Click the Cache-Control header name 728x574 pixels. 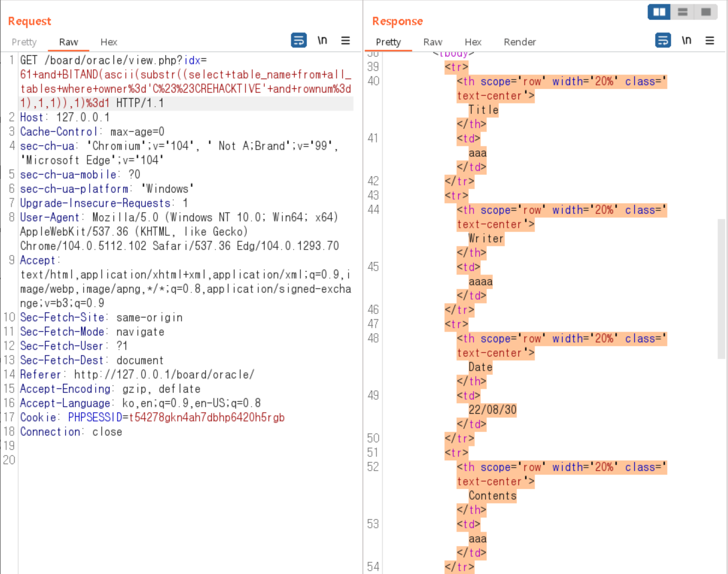(x=58, y=132)
